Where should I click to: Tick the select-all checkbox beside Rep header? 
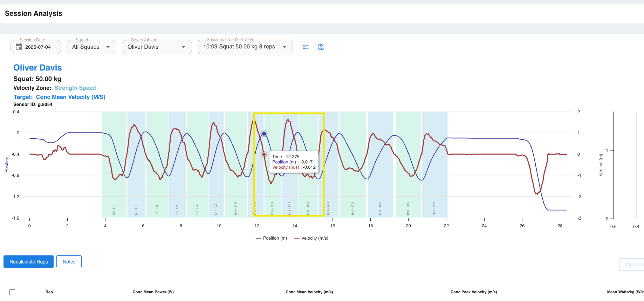coord(12,292)
